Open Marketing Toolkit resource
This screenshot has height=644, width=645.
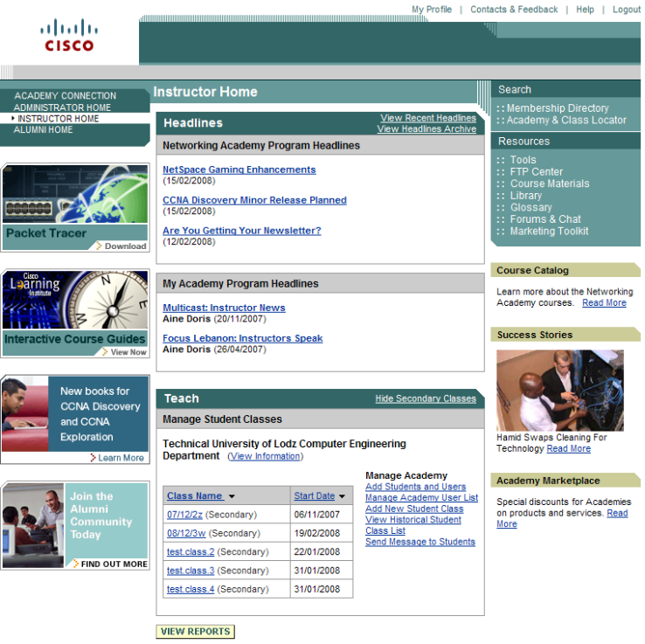[549, 231]
